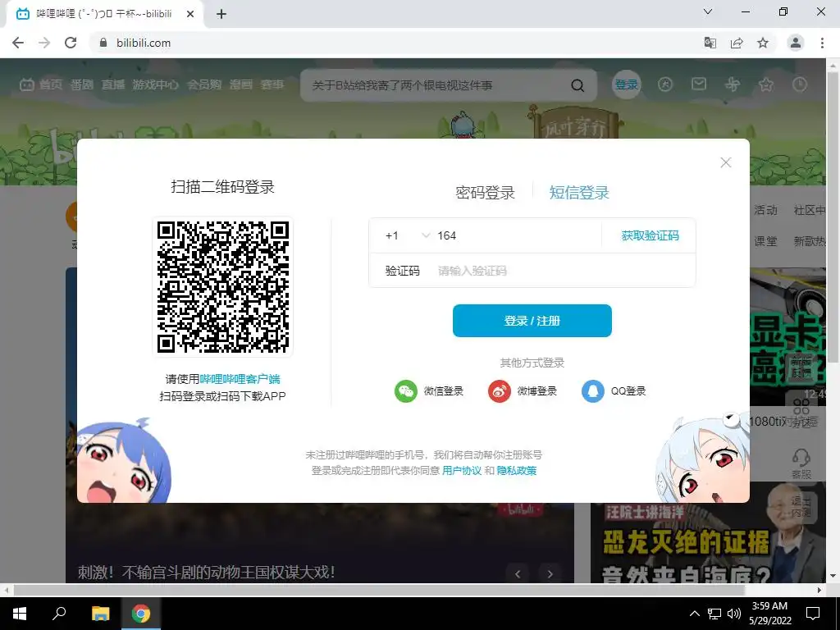The image size is (840, 630).
Task: Open the 直播 nav item
Action: coord(113,84)
